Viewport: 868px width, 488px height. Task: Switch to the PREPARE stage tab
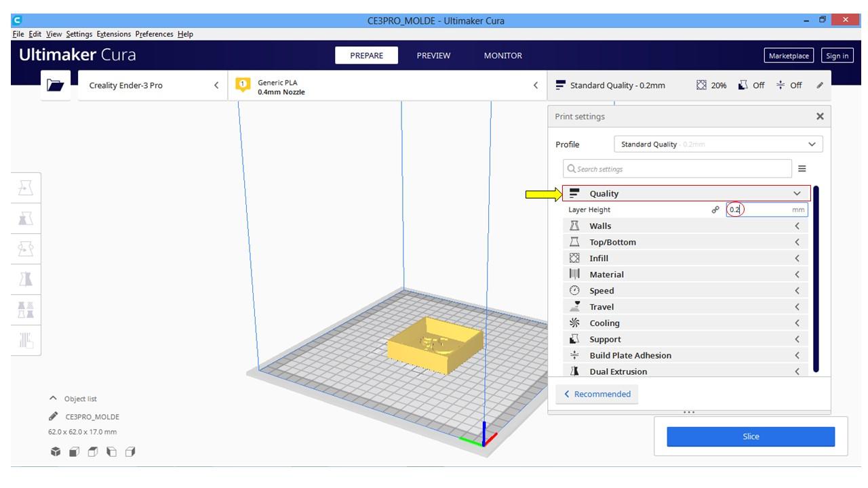(366, 56)
